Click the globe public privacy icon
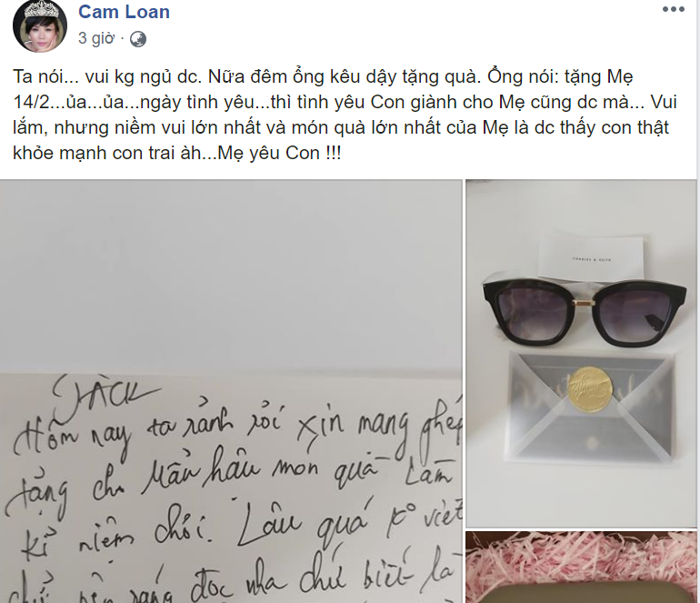Image resolution: width=700 pixels, height=603 pixels. (x=138, y=39)
